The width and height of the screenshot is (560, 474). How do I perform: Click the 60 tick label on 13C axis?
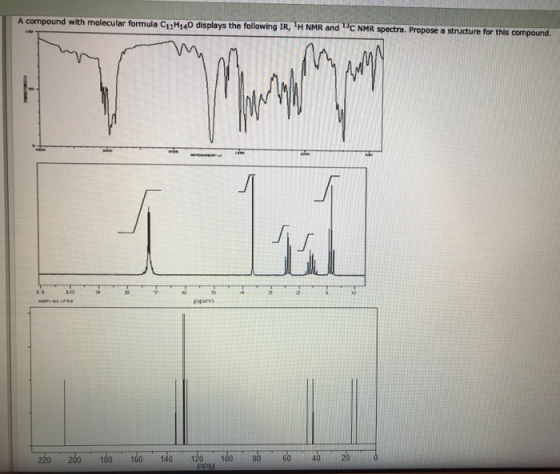(x=287, y=458)
